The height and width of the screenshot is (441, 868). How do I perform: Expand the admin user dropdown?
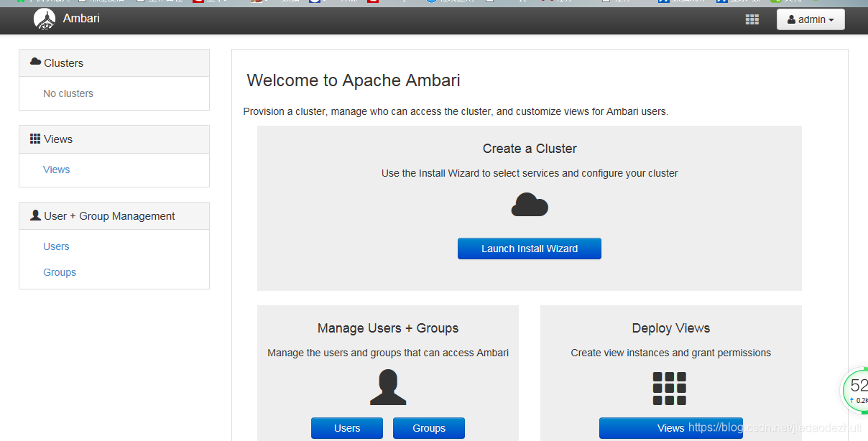811,19
